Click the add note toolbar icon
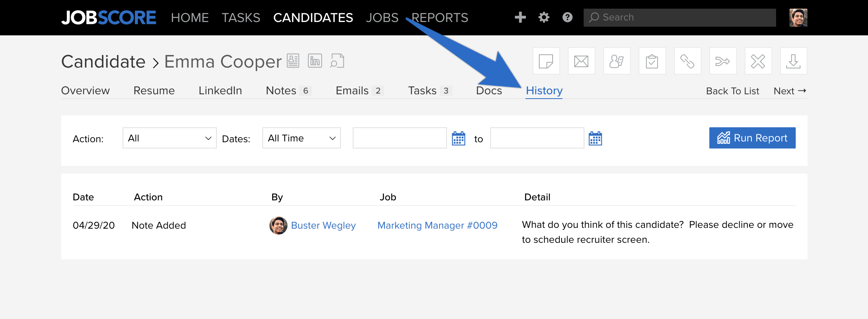Image resolution: width=868 pixels, height=319 pixels. tap(546, 61)
